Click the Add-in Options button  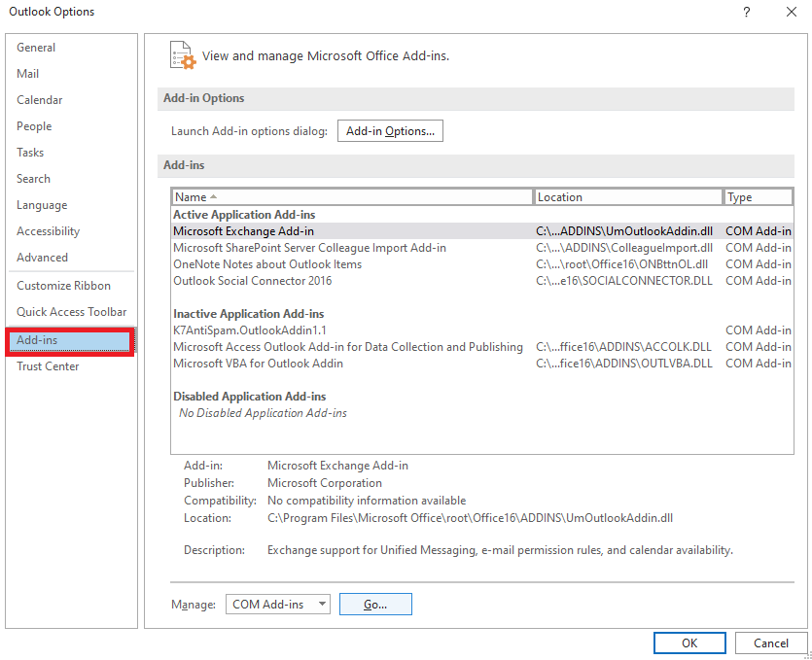tap(390, 131)
